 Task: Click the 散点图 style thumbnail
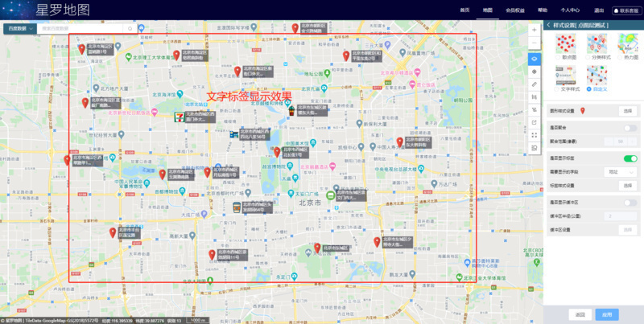566,43
